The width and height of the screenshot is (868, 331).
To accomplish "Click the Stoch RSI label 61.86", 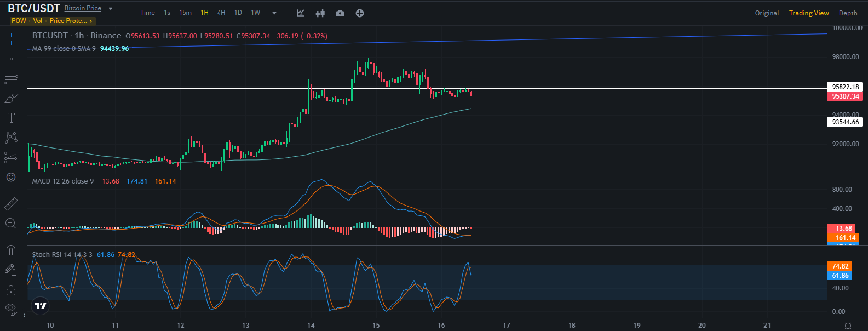I will pos(840,276).
